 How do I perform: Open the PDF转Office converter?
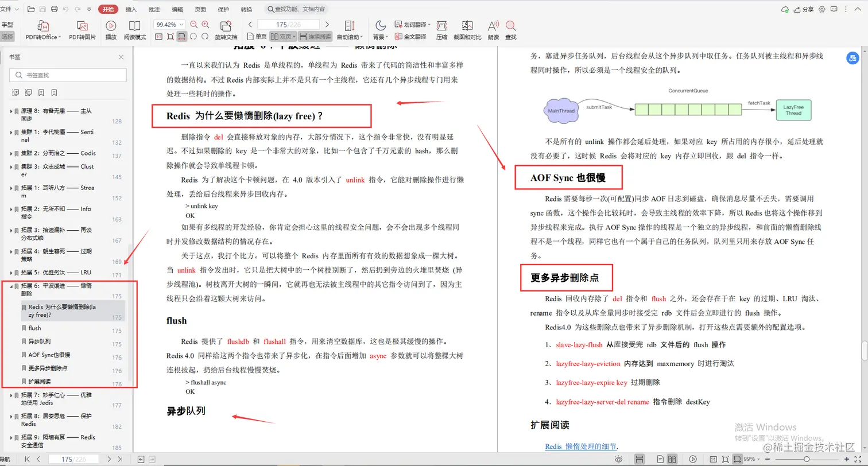42,29
